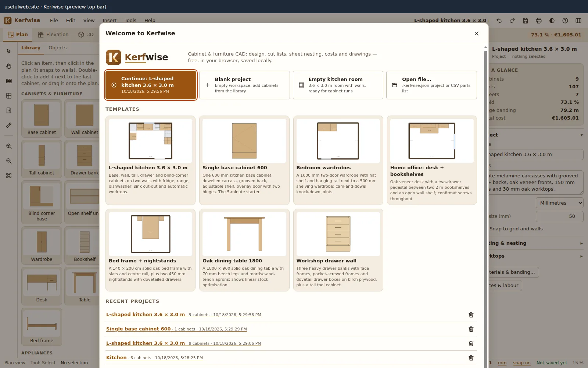Open the Millimetres units dropdown
The height and width of the screenshot is (368, 588).
[559, 203]
